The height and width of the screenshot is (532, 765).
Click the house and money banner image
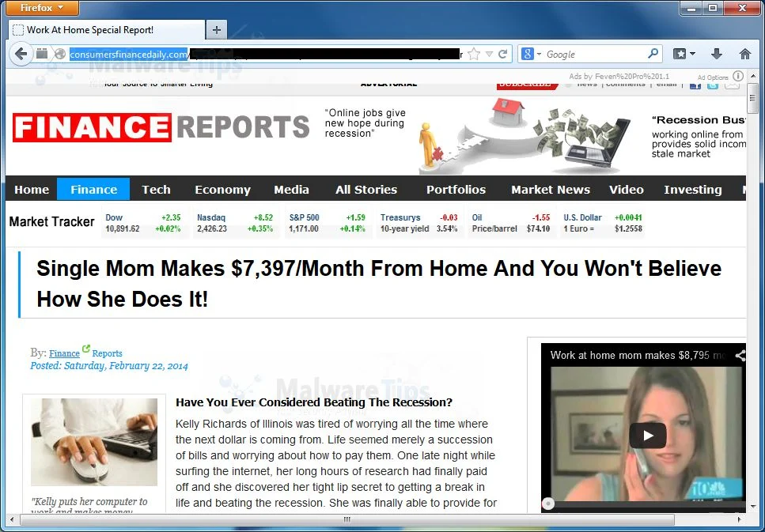tap(525, 136)
